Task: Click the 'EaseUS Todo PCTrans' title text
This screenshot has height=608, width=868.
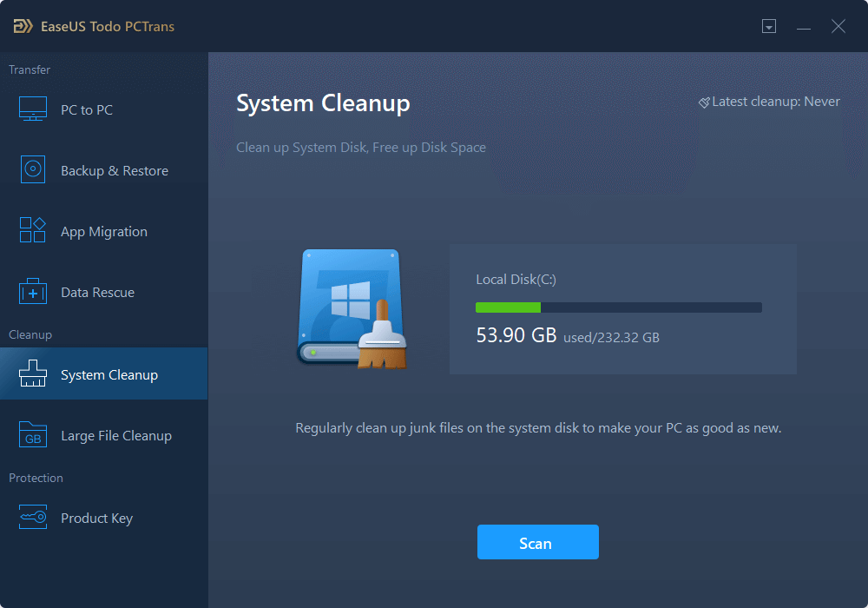Action: coord(108,27)
